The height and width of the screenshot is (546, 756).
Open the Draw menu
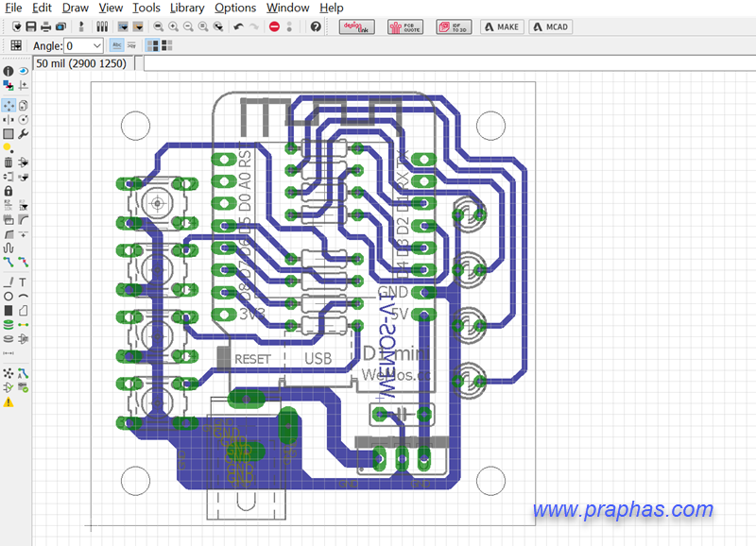76,8
